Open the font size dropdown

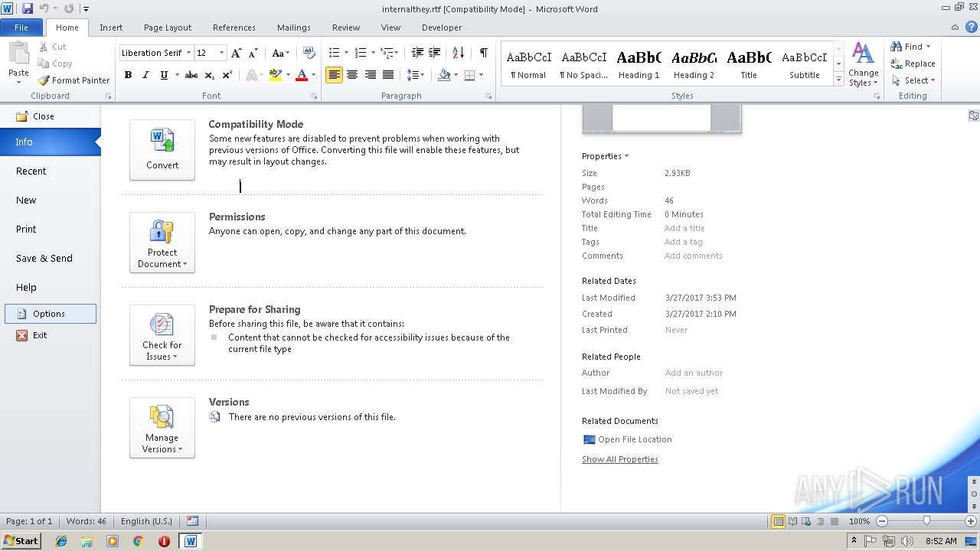coord(222,53)
